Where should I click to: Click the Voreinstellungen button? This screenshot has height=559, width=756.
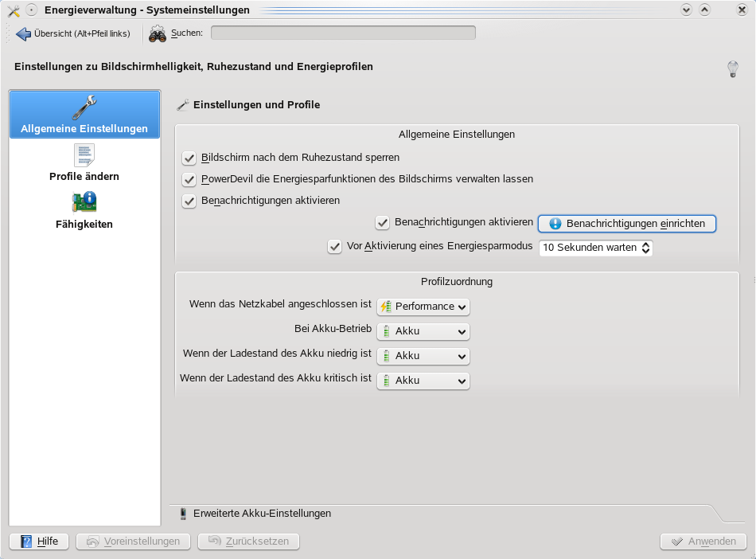(133, 541)
